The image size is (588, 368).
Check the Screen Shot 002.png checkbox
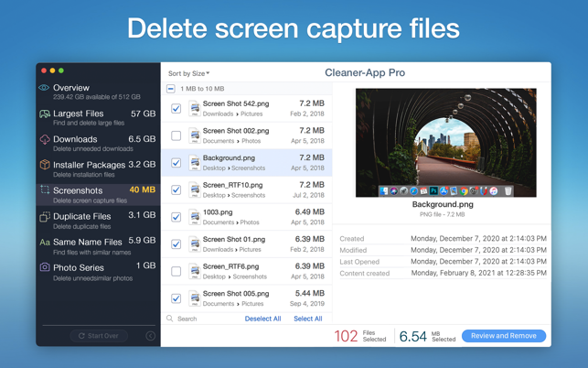click(176, 135)
